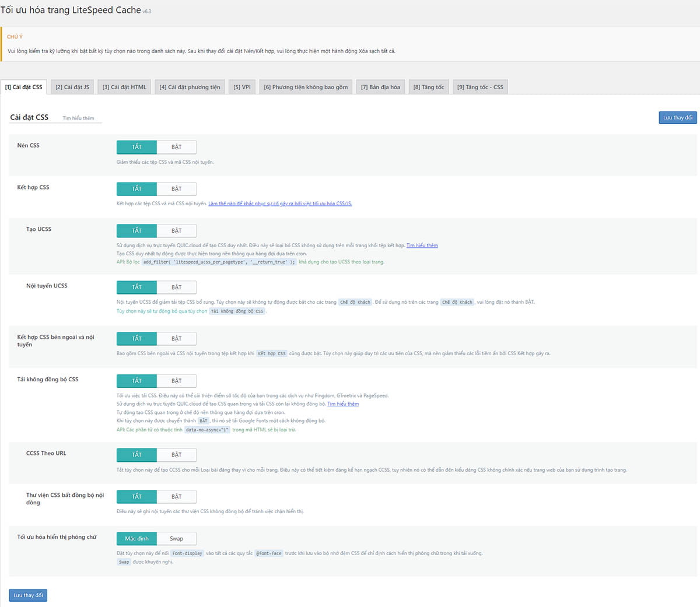Click the top Lưu thay đổi button

pos(678,118)
